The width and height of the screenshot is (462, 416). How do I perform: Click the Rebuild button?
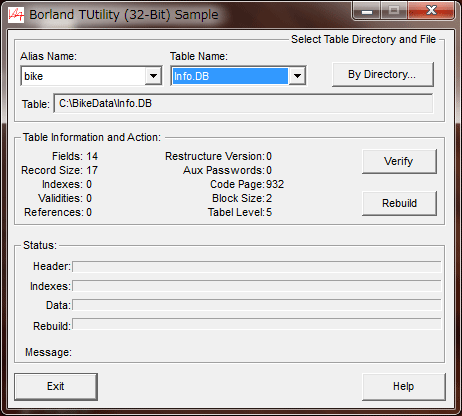pyautogui.click(x=399, y=203)
